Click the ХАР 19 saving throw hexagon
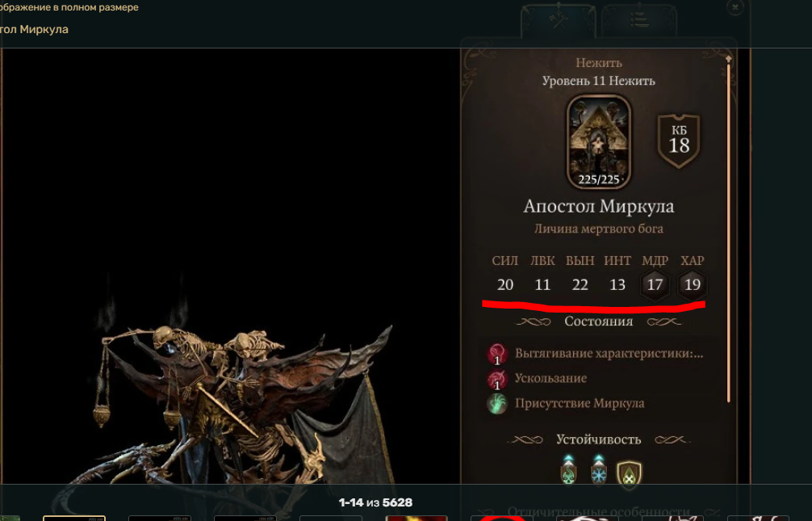 [x=693, y=284]
